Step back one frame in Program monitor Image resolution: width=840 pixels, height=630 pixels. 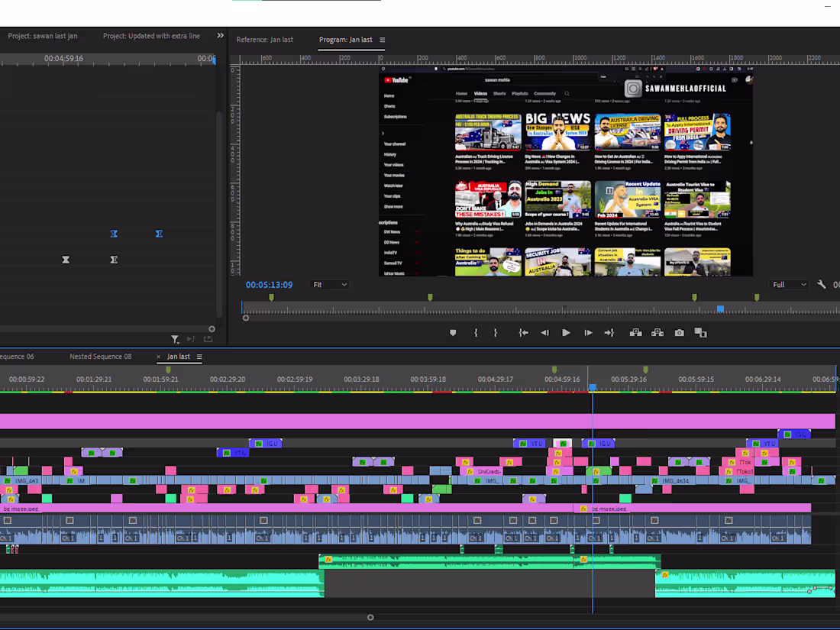coord(544,332)
